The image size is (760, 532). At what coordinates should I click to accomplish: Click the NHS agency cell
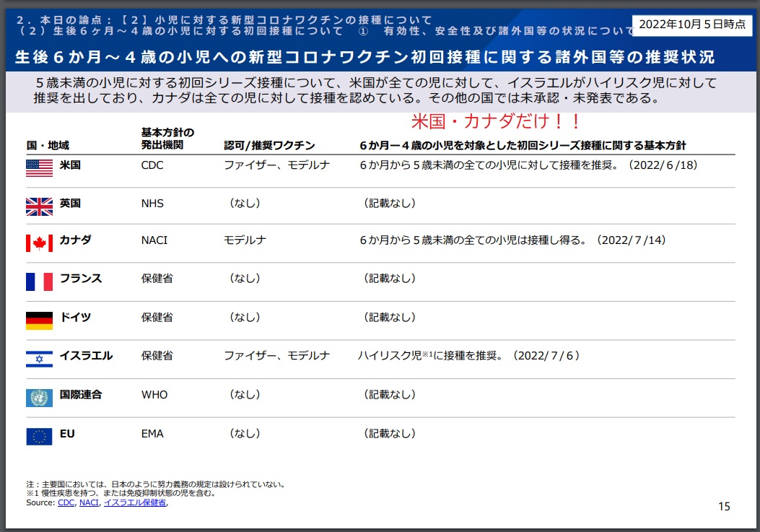point(152,204)
